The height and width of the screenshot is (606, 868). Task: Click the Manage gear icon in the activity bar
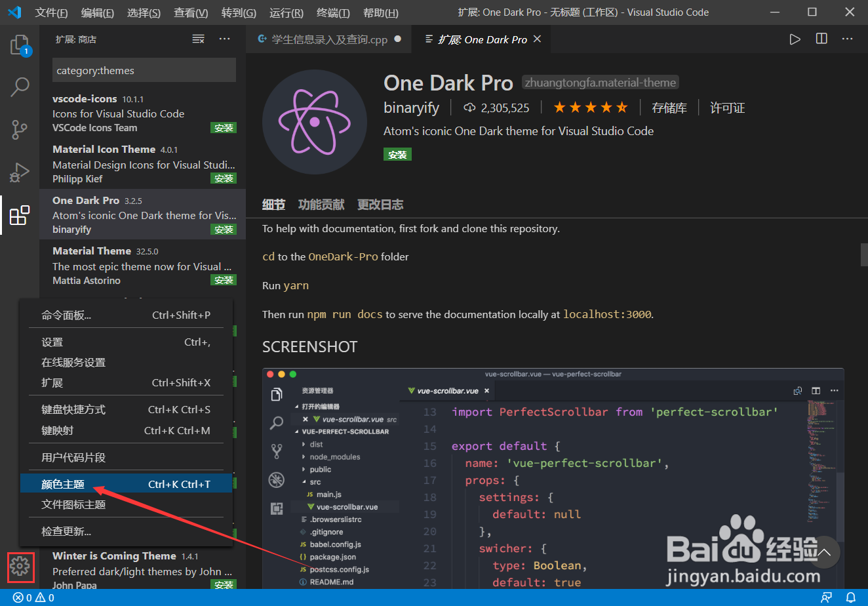[x=20, y=565]
